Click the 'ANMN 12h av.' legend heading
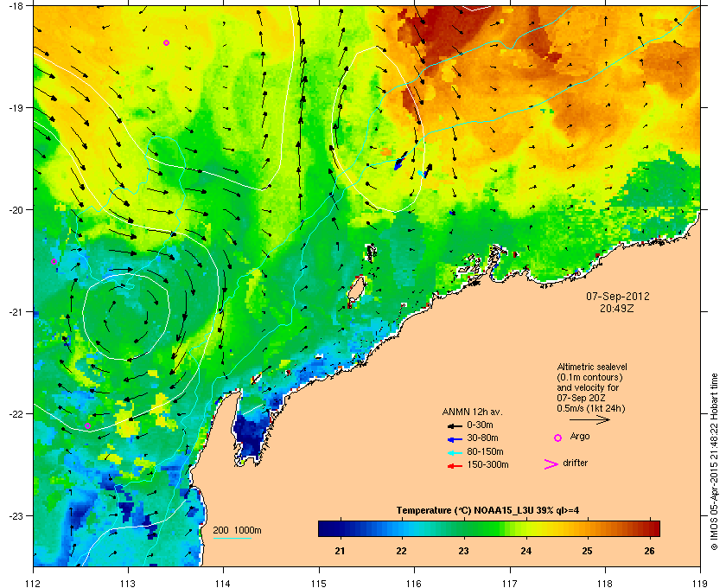Image resolution: width=726 pixels, height=588 pixels. tap(472, 412)
